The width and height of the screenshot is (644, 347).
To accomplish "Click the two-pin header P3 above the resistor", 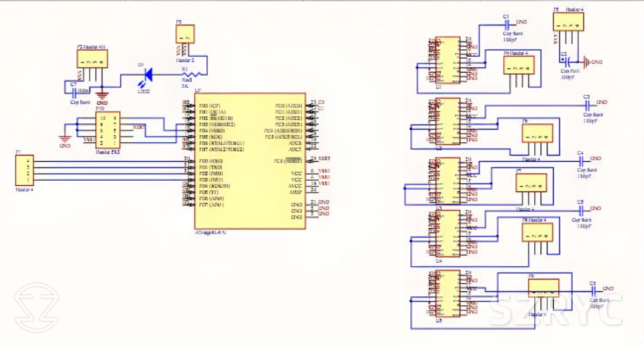I will point(185,35).
